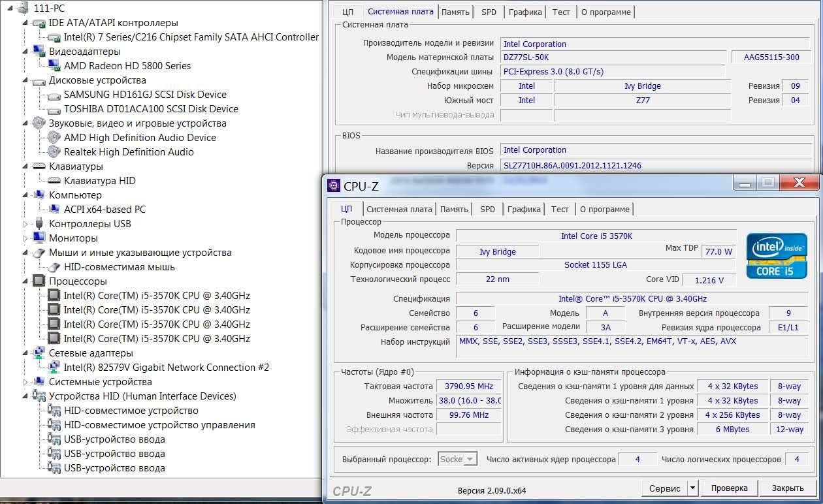Click the Системные устройства category icon

[38, 381]
